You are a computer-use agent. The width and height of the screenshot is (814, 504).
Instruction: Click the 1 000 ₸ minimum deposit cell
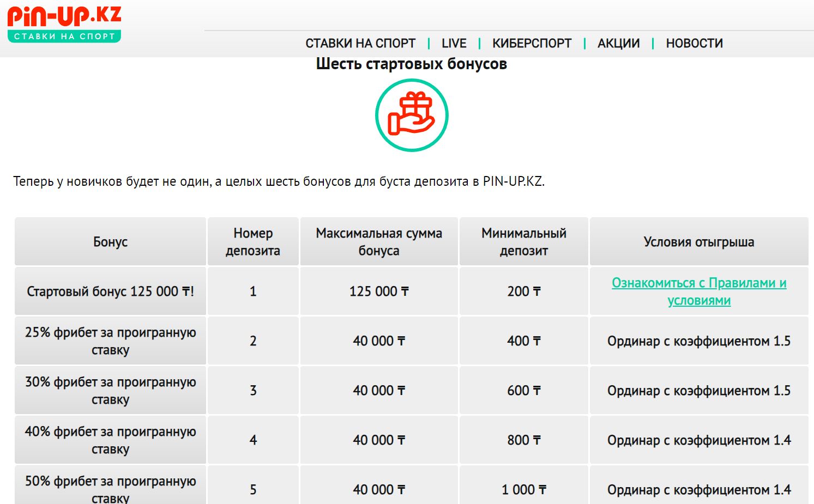[524, 485]
